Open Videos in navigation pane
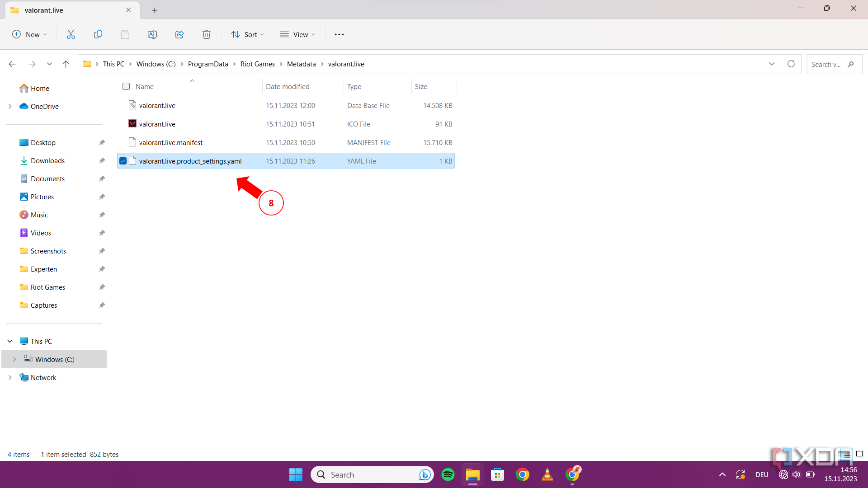 click(41, 233)
